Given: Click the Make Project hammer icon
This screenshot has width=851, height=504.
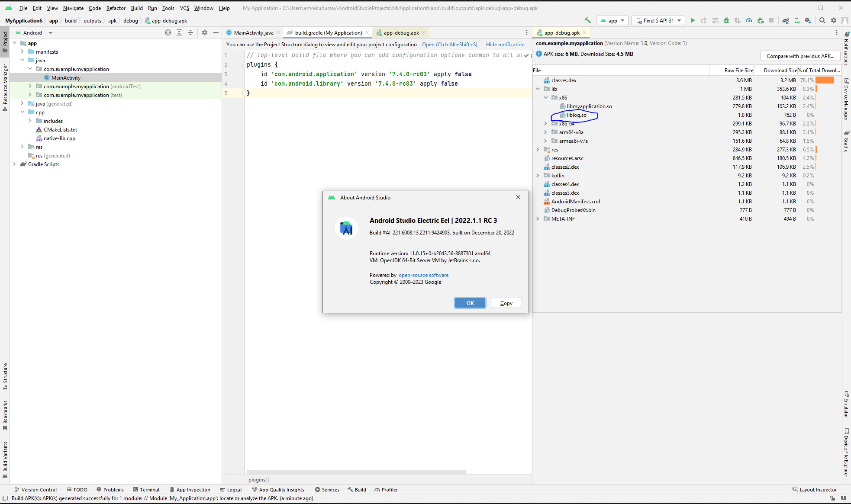Looking at the screenshot, I should (587, 20).
